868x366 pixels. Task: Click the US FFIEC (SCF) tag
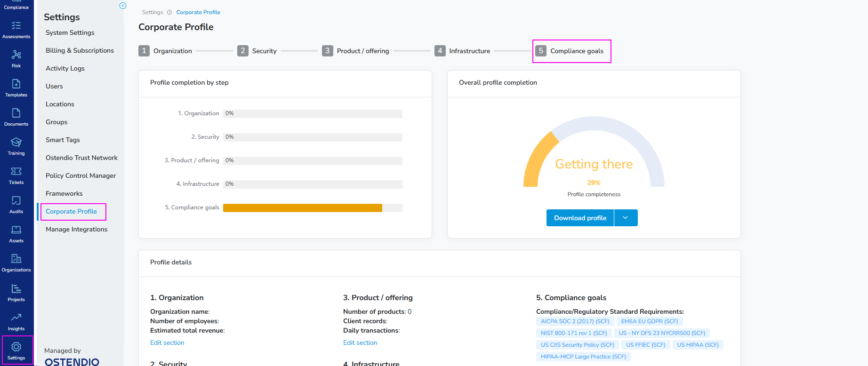tap(645, 345)
